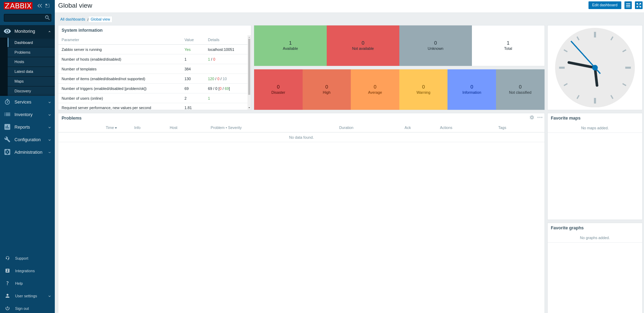644x313 pixels.
Task: Open the Dashboard menu item
Action: point(31,43)
